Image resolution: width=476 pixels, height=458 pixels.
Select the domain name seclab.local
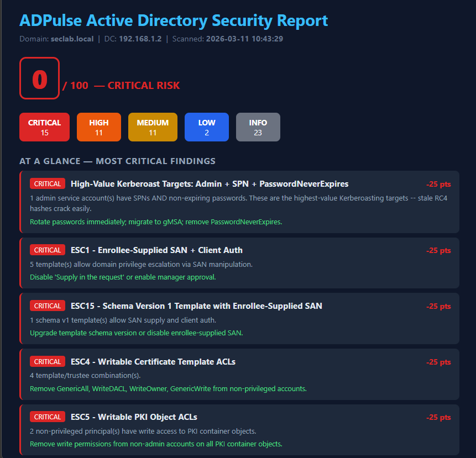click(x=72, y=39)
